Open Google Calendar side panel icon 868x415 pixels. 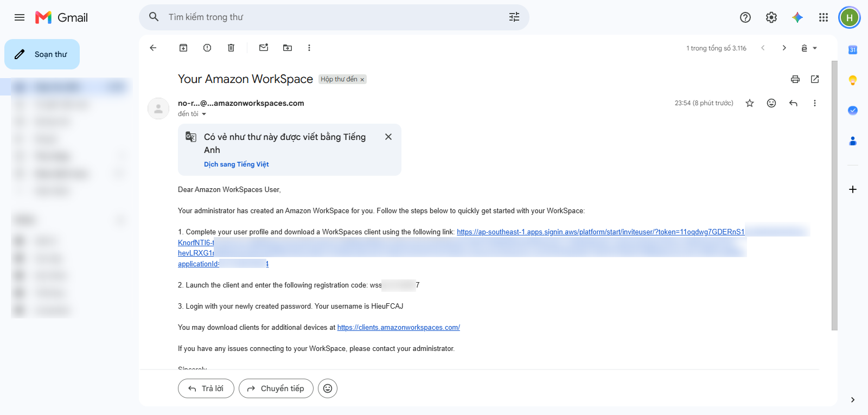click(x=853, y=50)
